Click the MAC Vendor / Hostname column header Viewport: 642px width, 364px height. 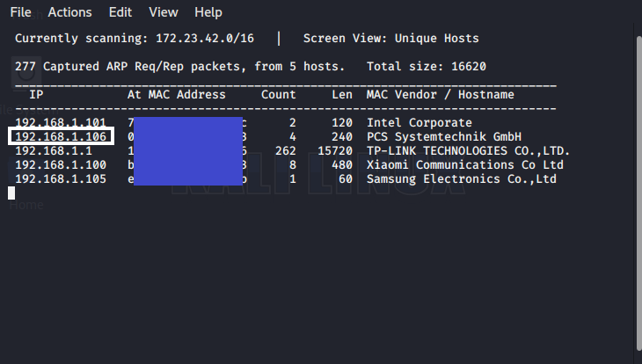(440, 95)
